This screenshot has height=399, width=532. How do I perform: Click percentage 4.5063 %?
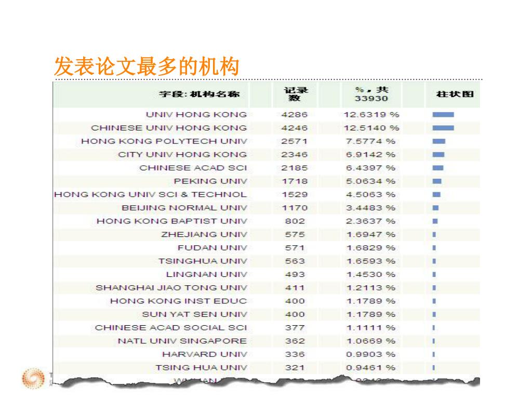tap(371, 194)
